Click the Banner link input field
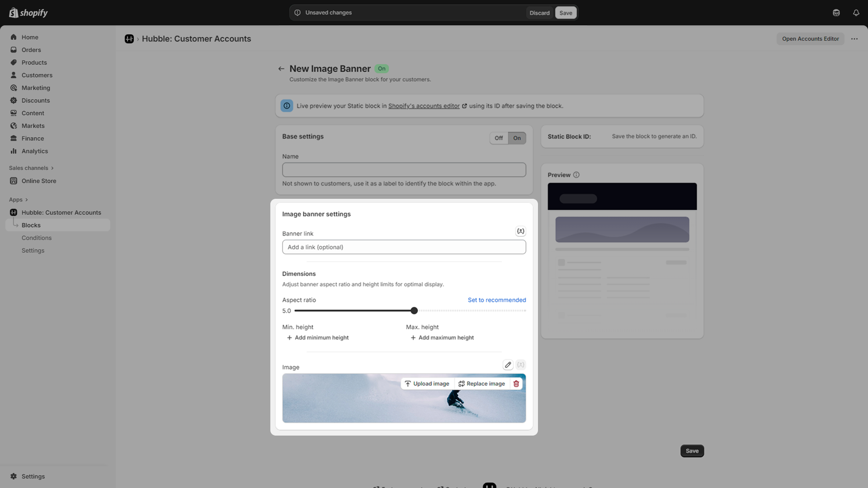Viewport: 868px width, 488px height. [404, 247]
